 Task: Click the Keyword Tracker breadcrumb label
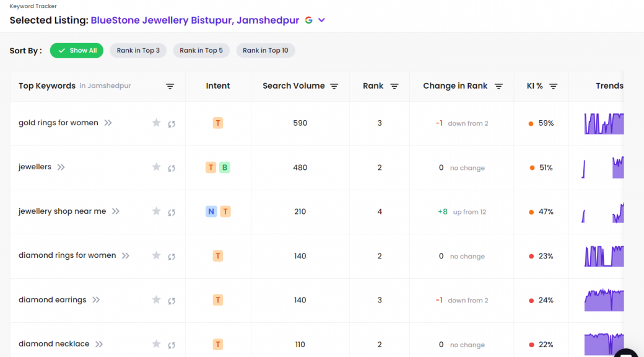tap(33, 6)
